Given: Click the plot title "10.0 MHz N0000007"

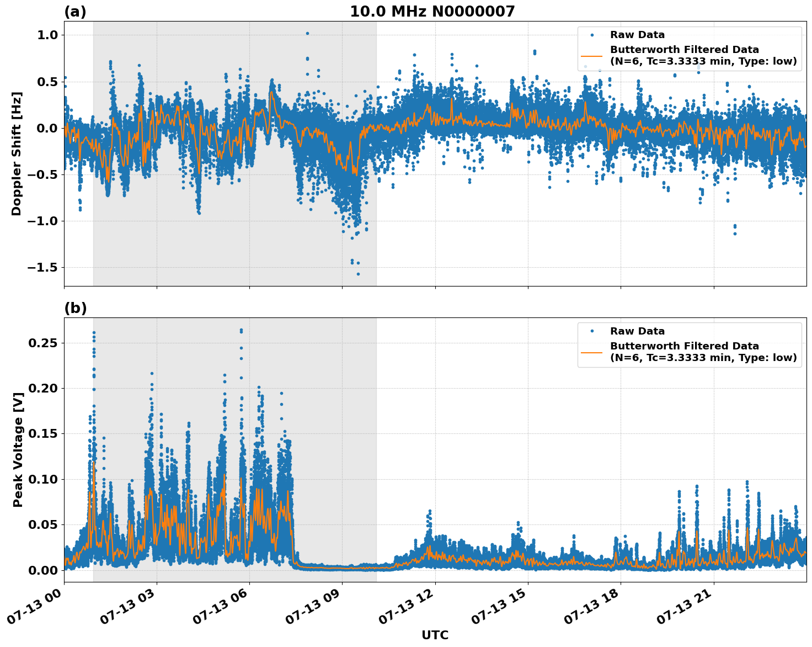Looking at the screenshot, I should coord(432,12).
